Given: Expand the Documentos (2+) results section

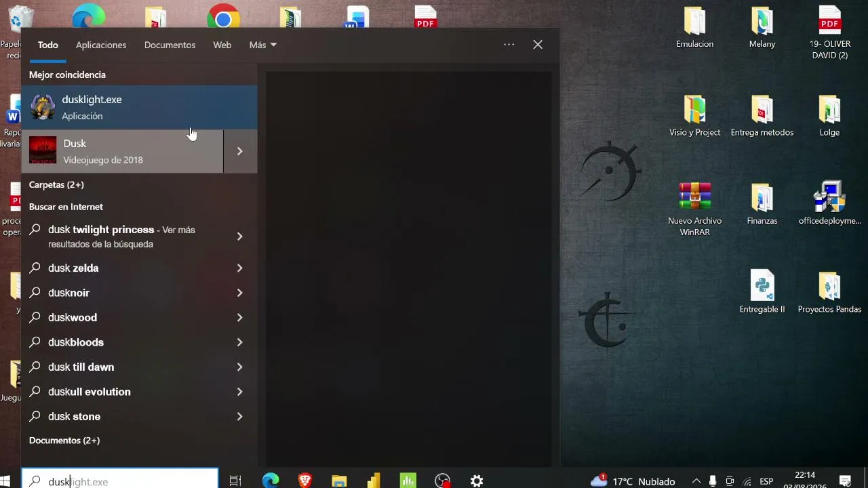Looking at the screenshot, I should (64, 441).
